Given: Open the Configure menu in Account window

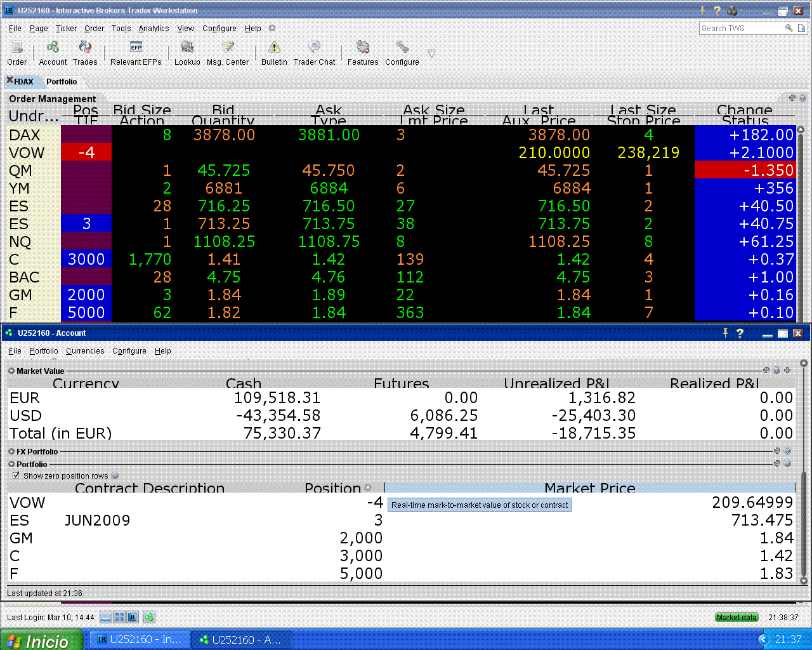Looking at the screenshot, I should click(x=129, y=351).
